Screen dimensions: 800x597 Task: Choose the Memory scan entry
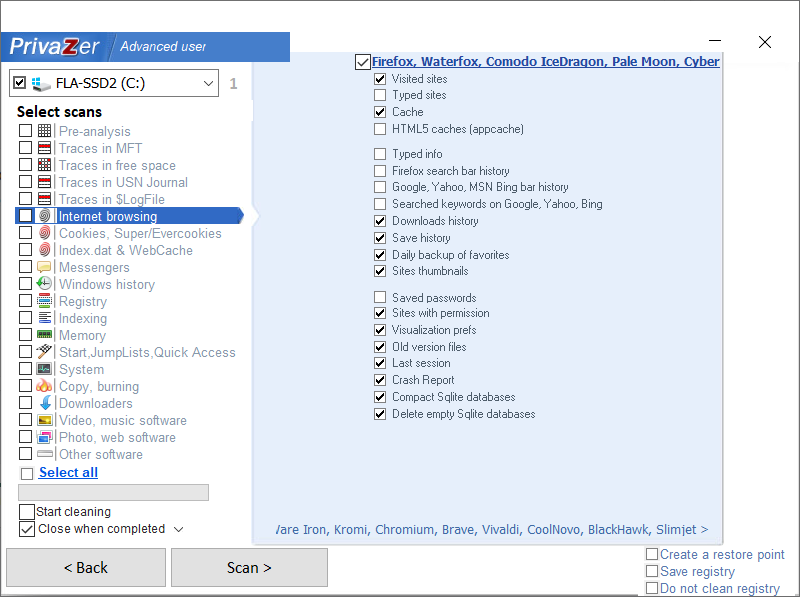coord(82,335)
